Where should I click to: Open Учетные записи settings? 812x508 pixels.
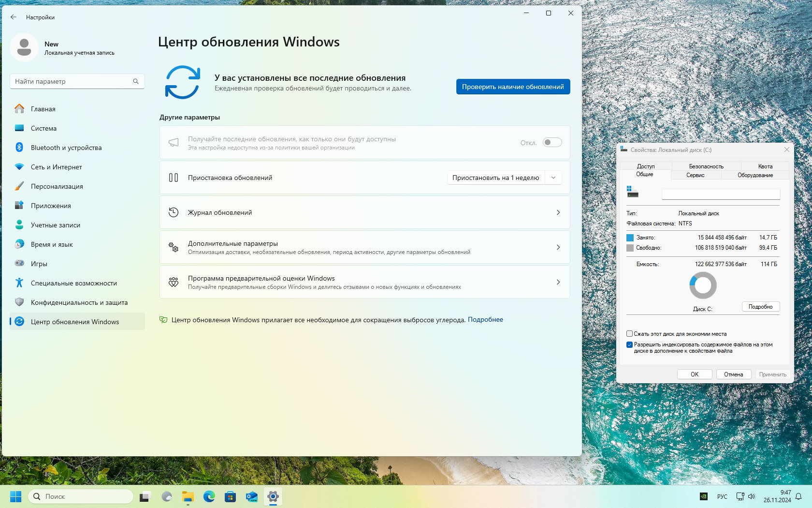point(77,225)
